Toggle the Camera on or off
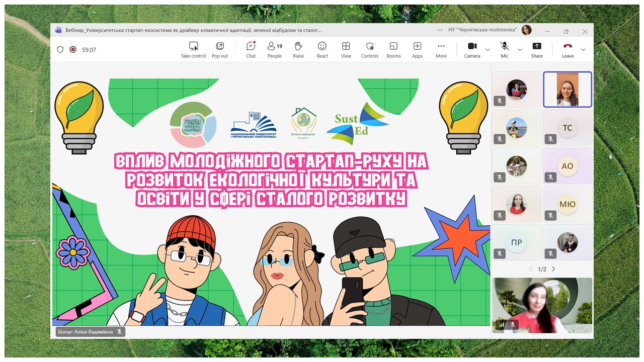 coord(472,50)
